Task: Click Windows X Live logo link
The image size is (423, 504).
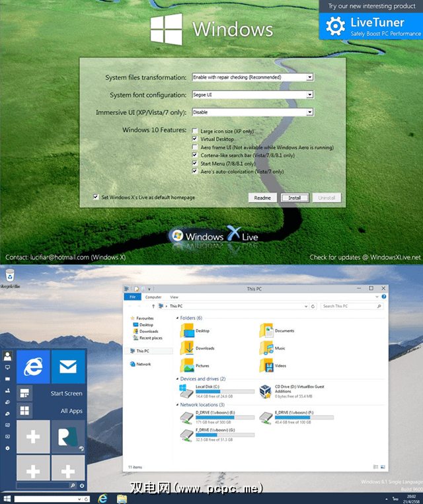Action: coord(215,236)
